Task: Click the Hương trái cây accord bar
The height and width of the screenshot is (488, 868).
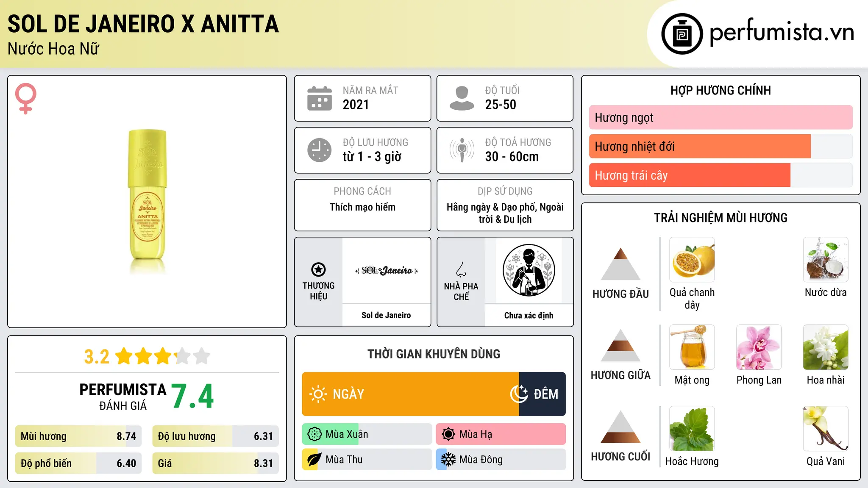Action: tap(721, 175)
